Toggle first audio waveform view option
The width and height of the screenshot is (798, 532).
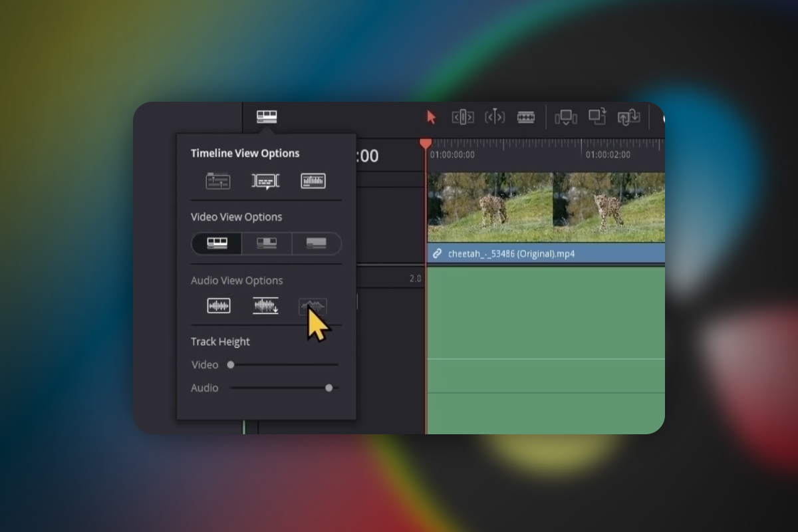(x=219, y=306)
